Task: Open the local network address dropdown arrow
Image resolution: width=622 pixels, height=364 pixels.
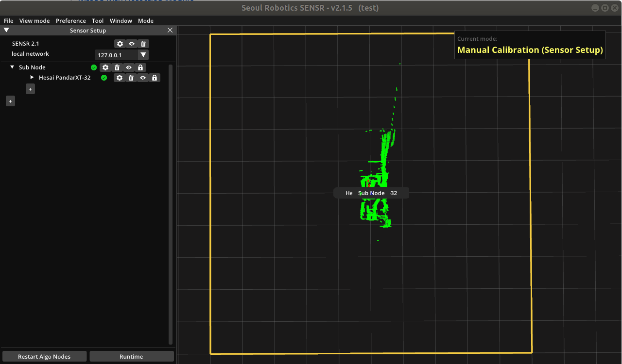Action: [x=143, y=55]
